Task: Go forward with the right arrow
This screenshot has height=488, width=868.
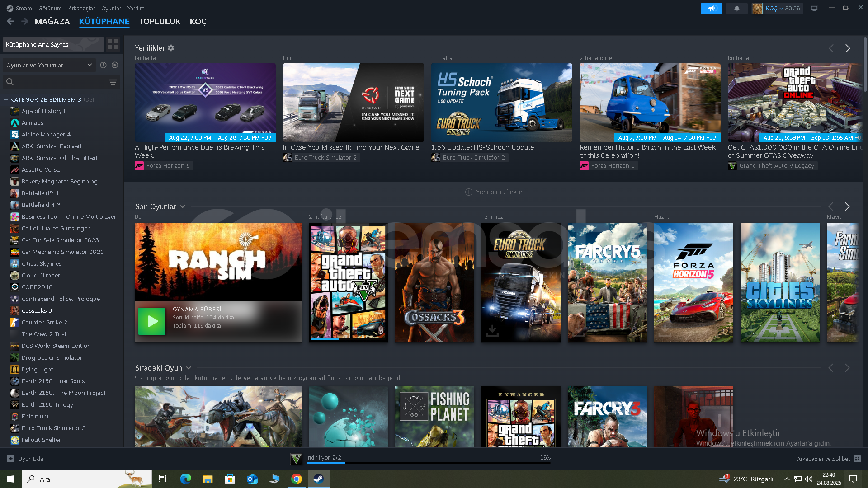Action: (25, 21)
